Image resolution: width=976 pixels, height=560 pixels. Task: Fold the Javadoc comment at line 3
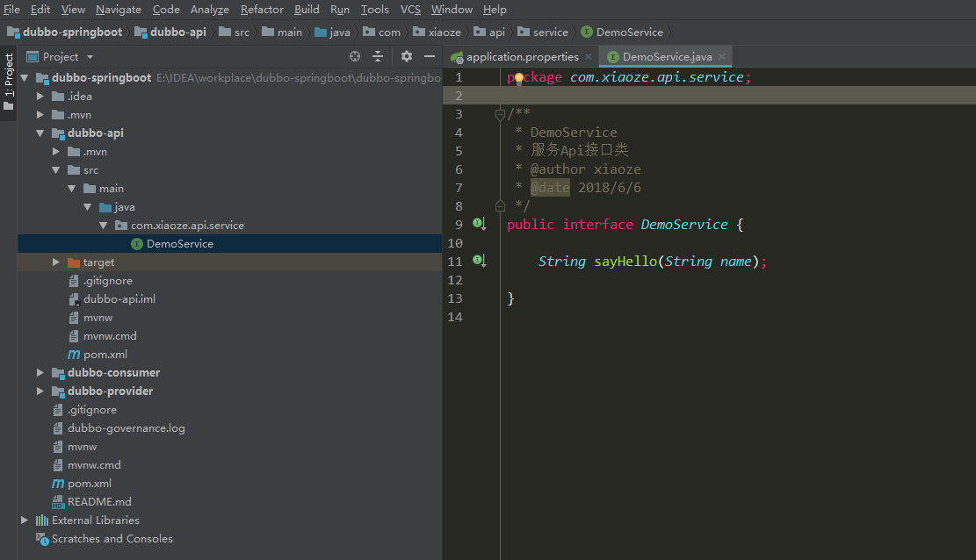(x=500, y=114)
